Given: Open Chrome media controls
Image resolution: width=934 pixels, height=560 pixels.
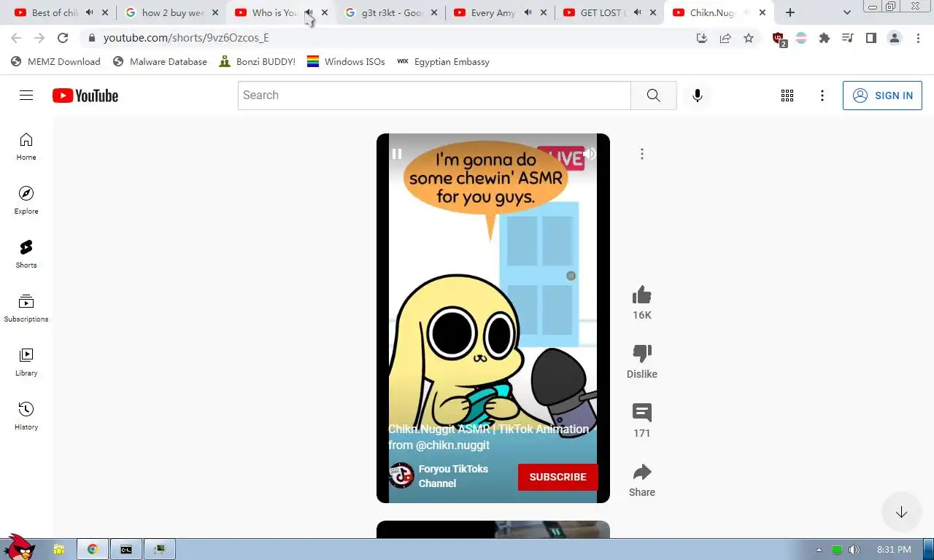Looking at the screenshot, I should 847,38.
